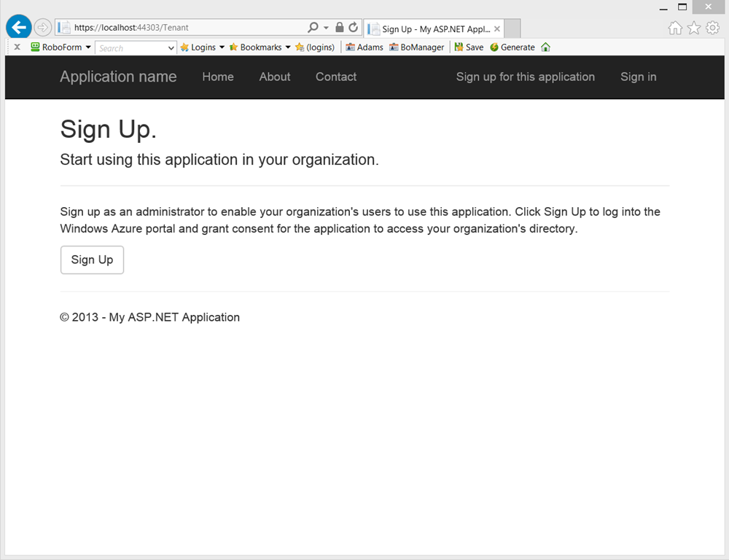Click the search magnifier in address bar

point(313,28)
